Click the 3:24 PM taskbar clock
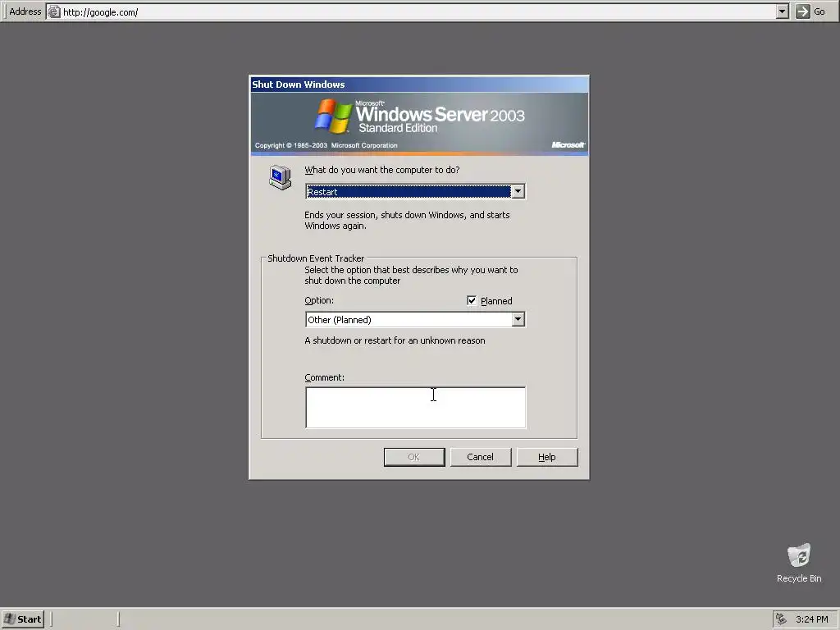Viewport: 840px width, 630px height. coord(811,619)
